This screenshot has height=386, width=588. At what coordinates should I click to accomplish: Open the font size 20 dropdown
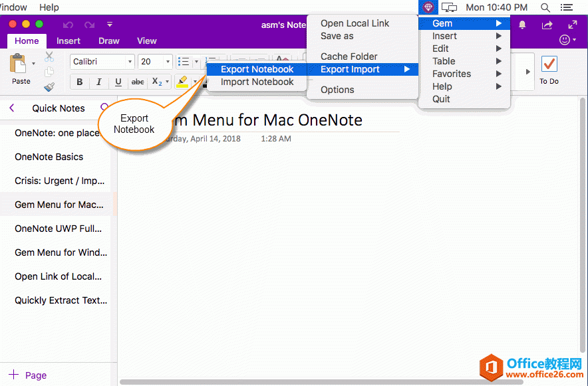tap(154, 61)
